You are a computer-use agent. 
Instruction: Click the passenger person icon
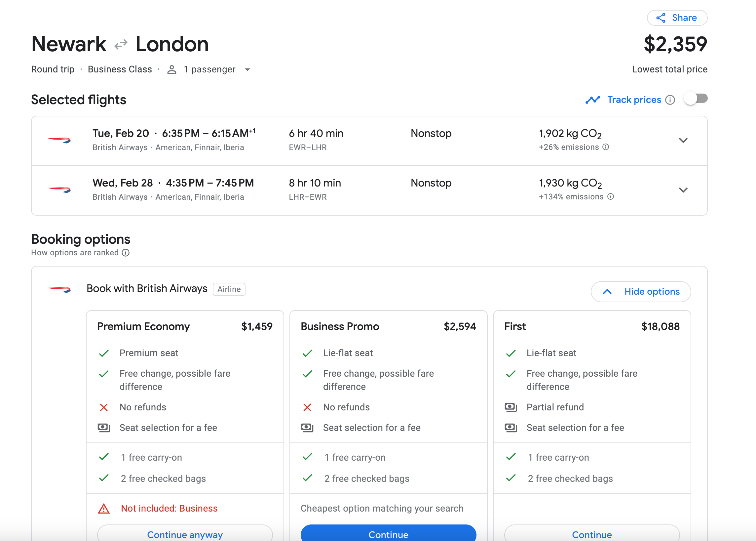172,69
